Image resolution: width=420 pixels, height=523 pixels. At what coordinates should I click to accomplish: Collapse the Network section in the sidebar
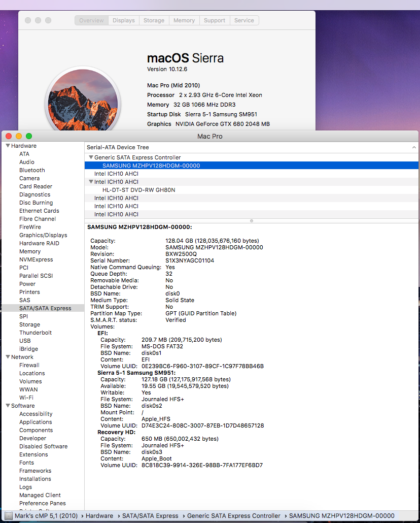tap(8, 357)
